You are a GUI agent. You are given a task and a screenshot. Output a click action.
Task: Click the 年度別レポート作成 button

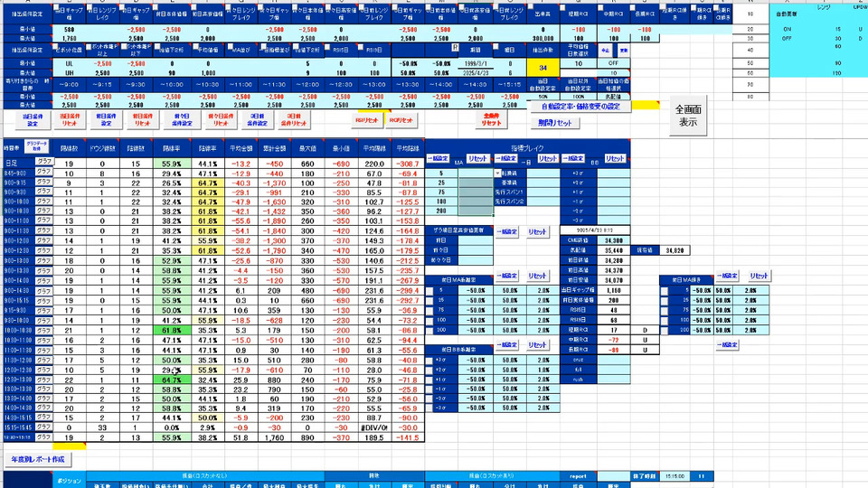(38, 459)
